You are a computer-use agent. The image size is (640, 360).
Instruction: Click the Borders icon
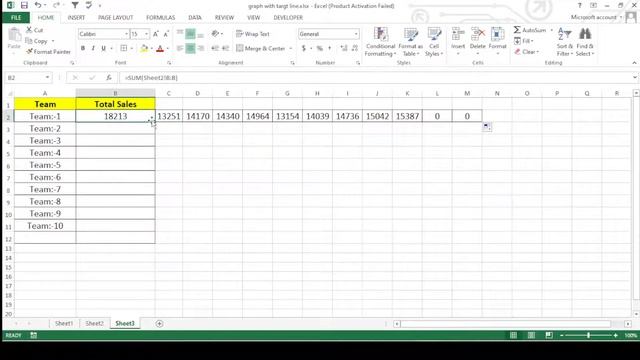[x=124, y=48]
